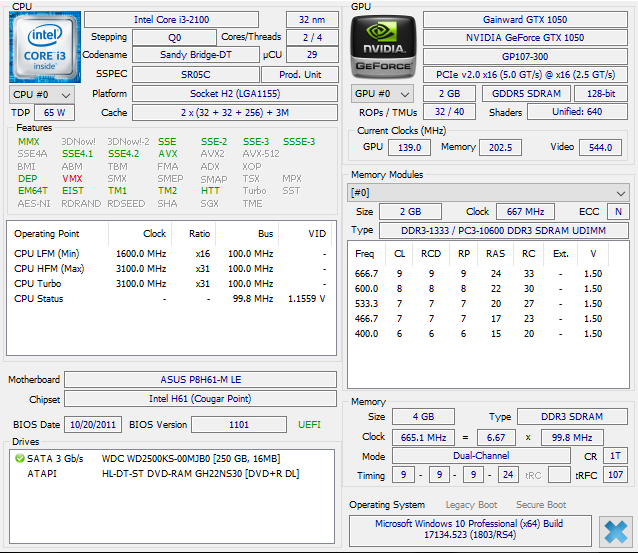Image resolution: width=638 pixels, height=553 pixels.
Task: Select the CPU Turbo operating point row
Action: click(x=170, y=283)
